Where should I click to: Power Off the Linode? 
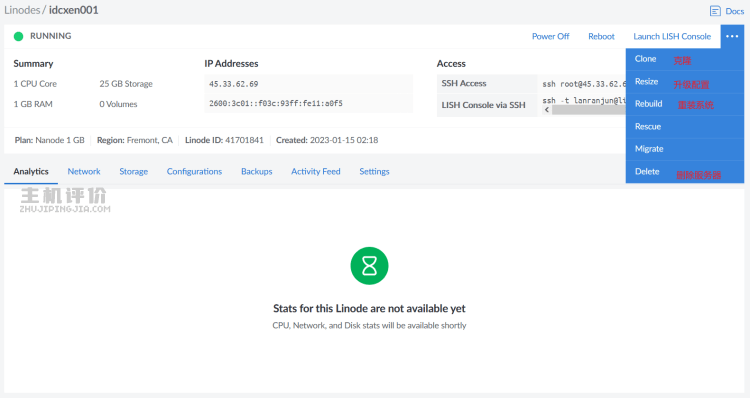551,36
